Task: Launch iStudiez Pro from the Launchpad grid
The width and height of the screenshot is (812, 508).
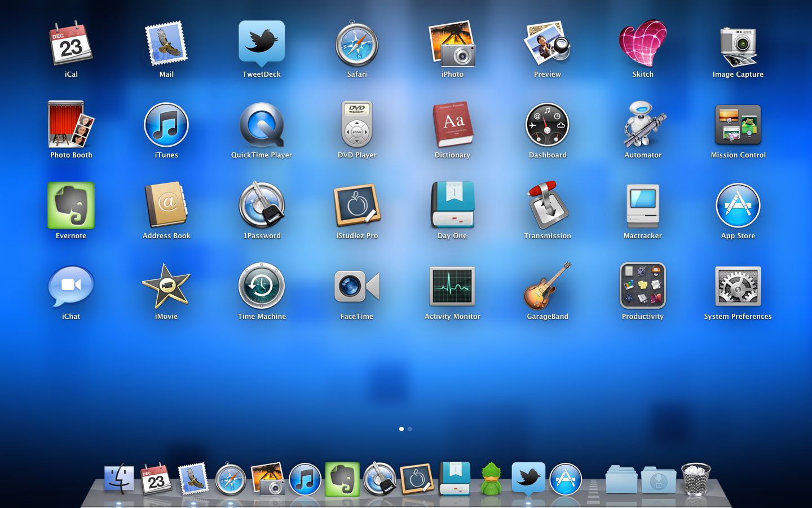Action: click(x=357, y=205)
